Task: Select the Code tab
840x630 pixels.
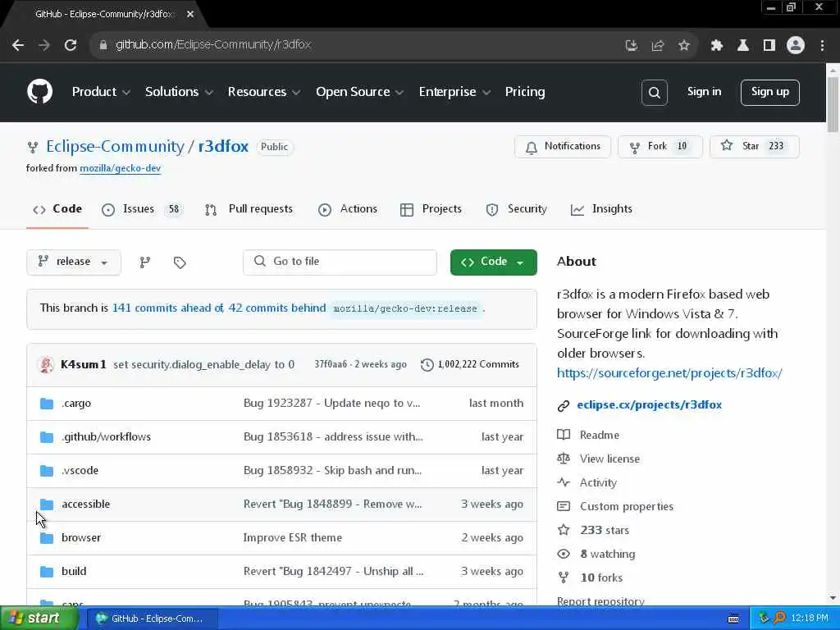Action: pos(57,209)
